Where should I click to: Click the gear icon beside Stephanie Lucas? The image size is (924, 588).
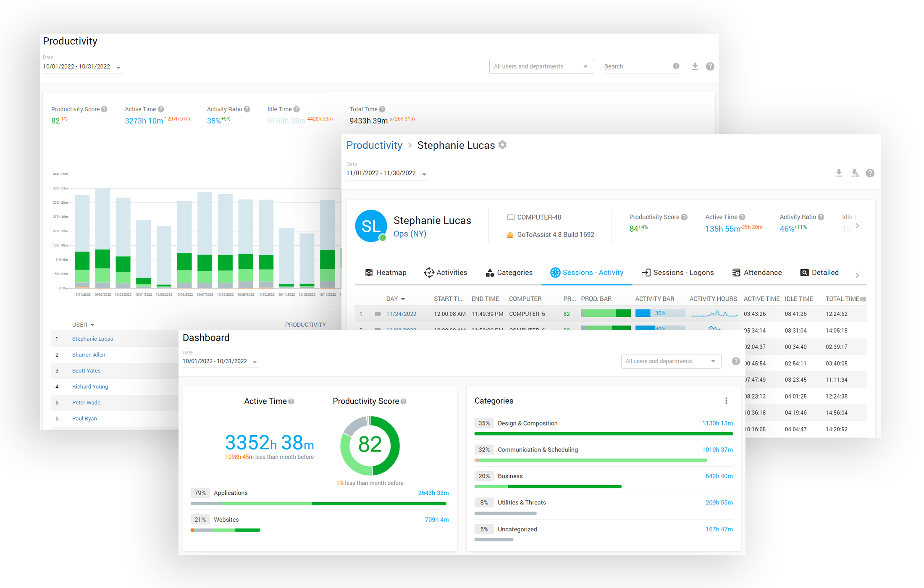click(x=502, y=145)
